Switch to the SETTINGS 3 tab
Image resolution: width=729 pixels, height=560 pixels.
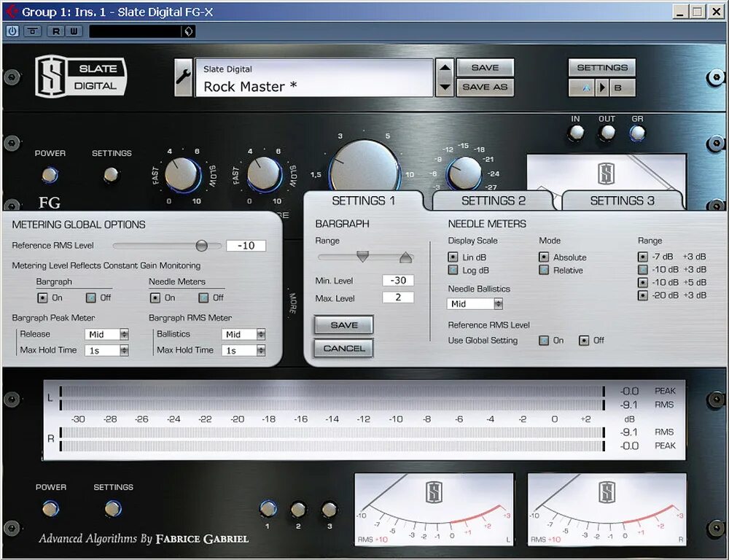[x=623, y=201]
